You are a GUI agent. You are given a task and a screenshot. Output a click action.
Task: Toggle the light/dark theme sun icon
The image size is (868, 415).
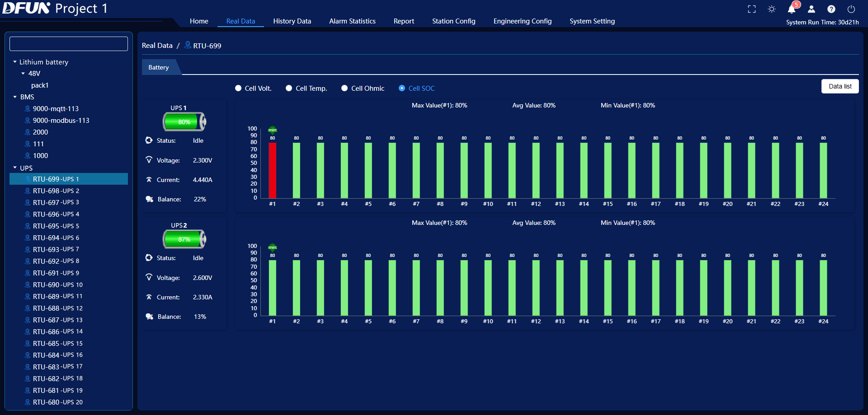772,9
